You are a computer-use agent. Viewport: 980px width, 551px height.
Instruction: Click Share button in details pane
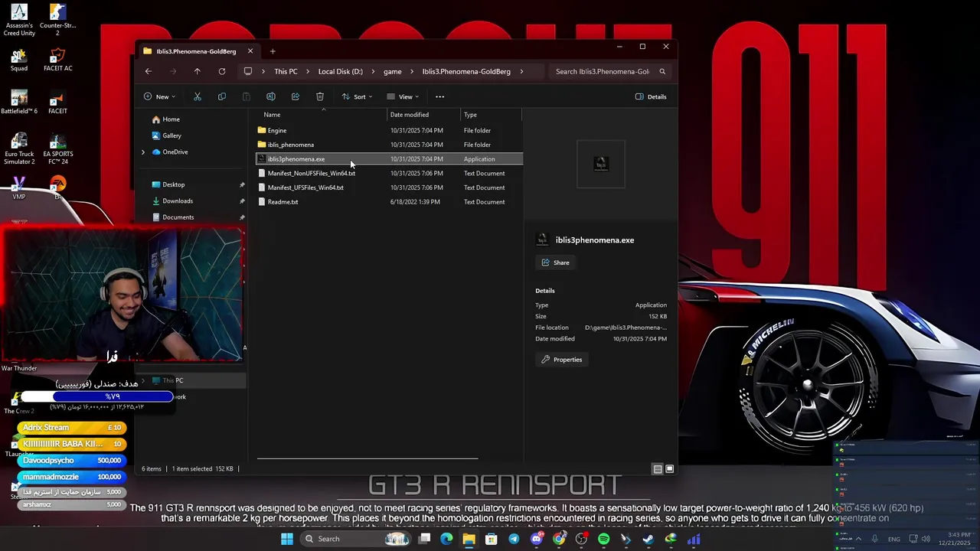coord(556,262)
